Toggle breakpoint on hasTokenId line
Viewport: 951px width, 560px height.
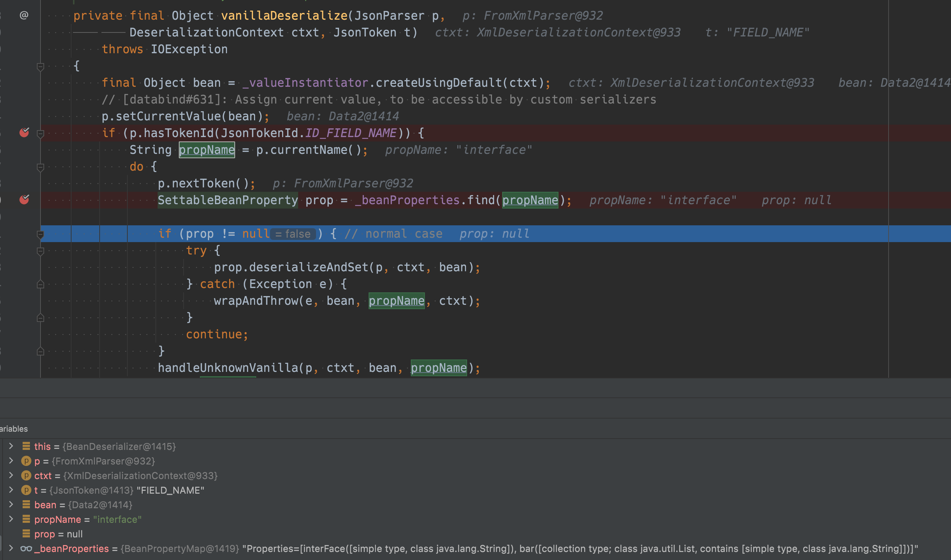[24, 132]
